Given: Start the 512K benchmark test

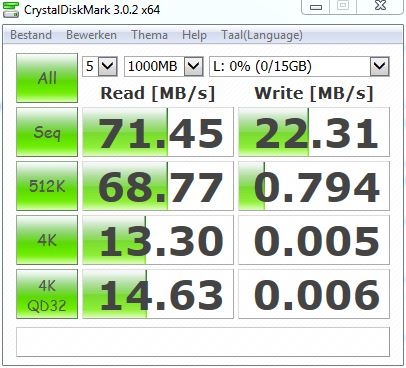Looking at the screenshot, I should click(x=47, y=186).
